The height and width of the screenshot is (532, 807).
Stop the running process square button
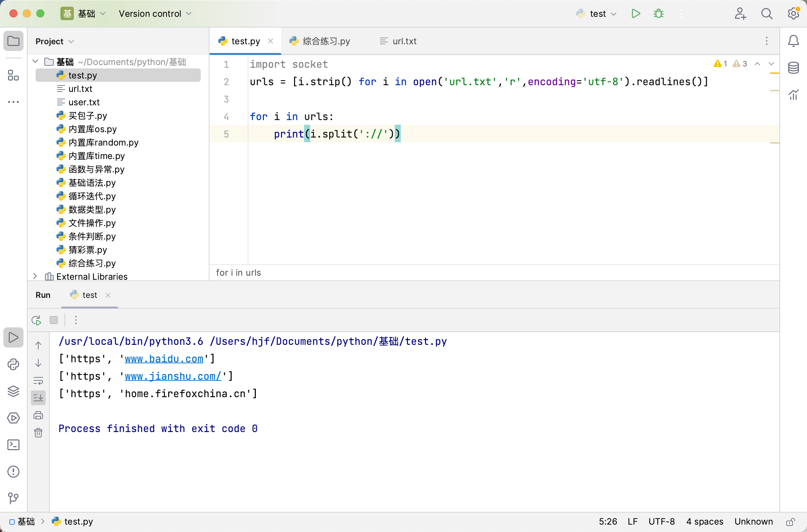54,320
